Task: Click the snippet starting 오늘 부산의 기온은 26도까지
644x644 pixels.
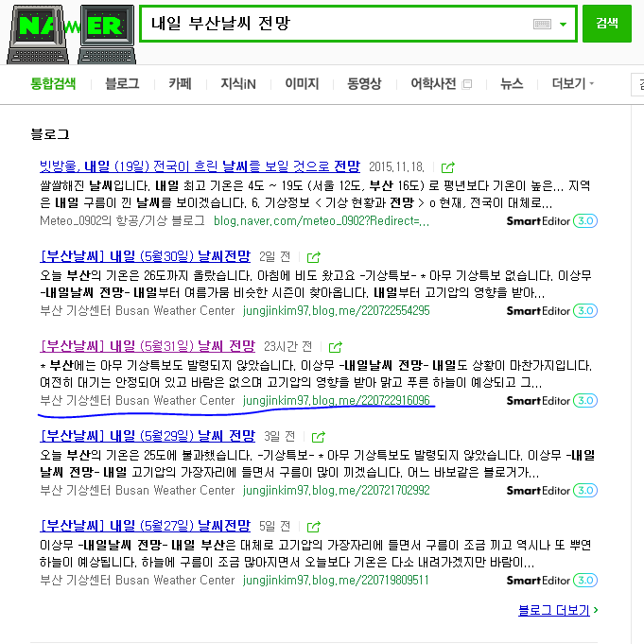Action: click(316, 285)
